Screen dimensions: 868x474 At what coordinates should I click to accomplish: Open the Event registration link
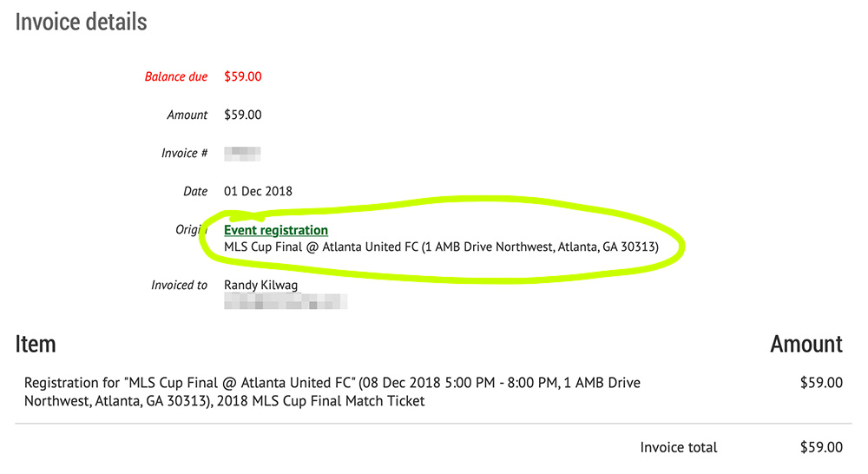pyautogui.click(x=276, y=230)
